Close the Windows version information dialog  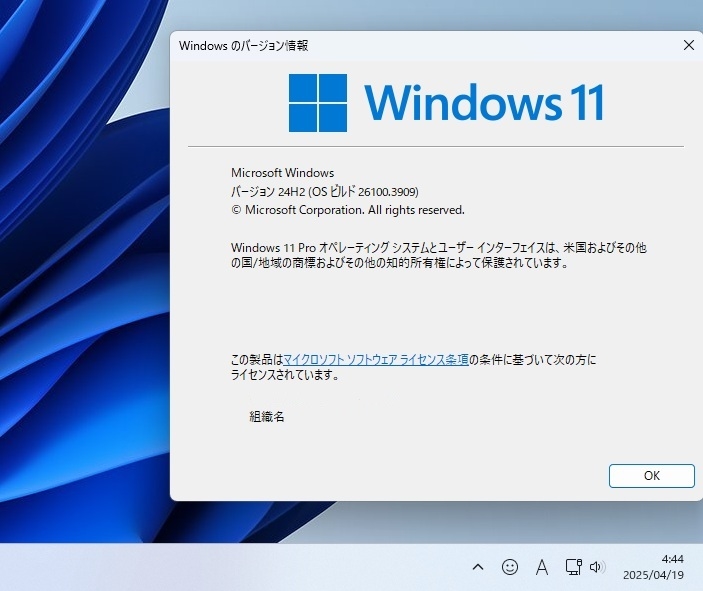[689, 45]
